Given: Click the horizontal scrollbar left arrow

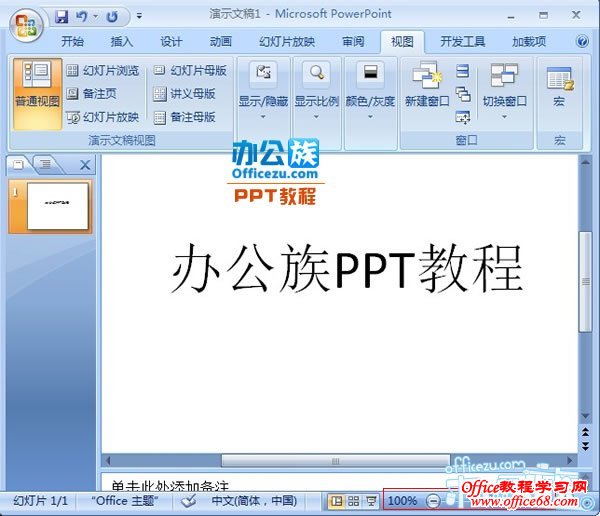Looking at the screenshot, I should coord(108,460).
